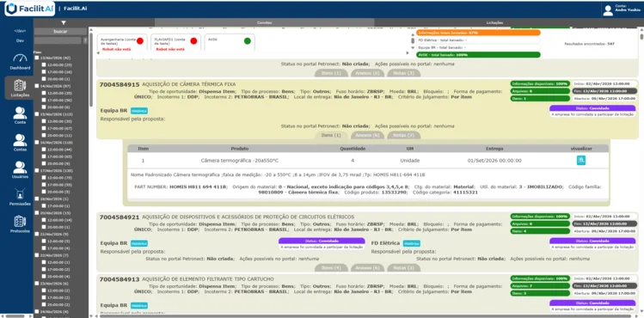Open the Protocolos clipboard icon
This screenshot has width=644, height=318.
click(x=20, y=221)
